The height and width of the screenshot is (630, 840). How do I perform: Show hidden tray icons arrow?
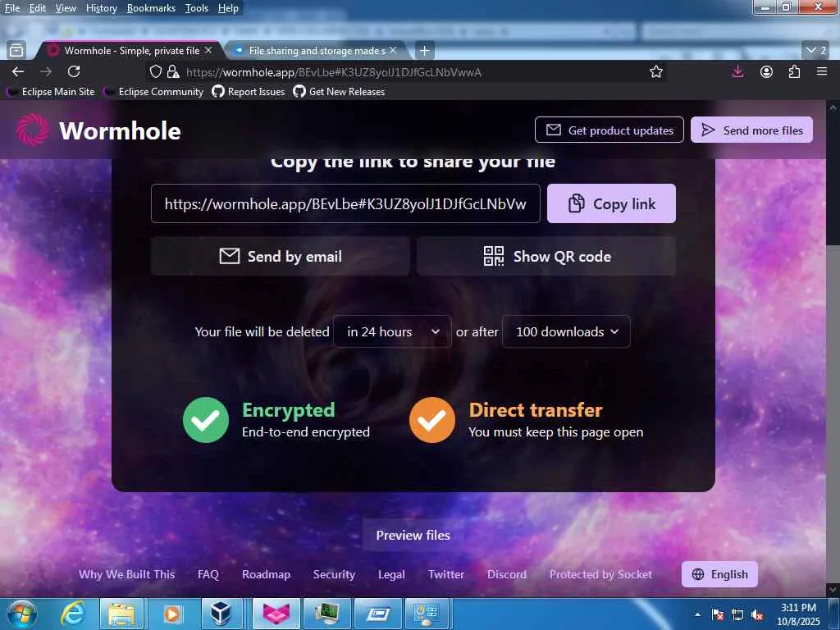[697, 614]
